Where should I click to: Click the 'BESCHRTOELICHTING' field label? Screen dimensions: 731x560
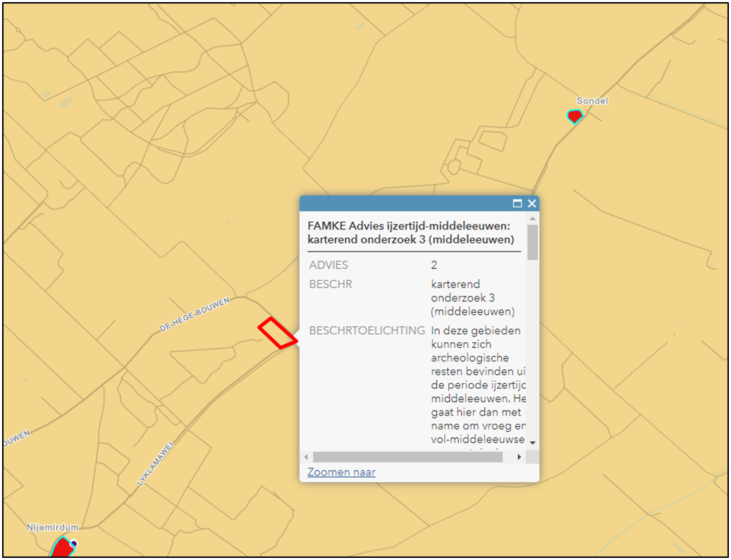click(x=367, y=331)
